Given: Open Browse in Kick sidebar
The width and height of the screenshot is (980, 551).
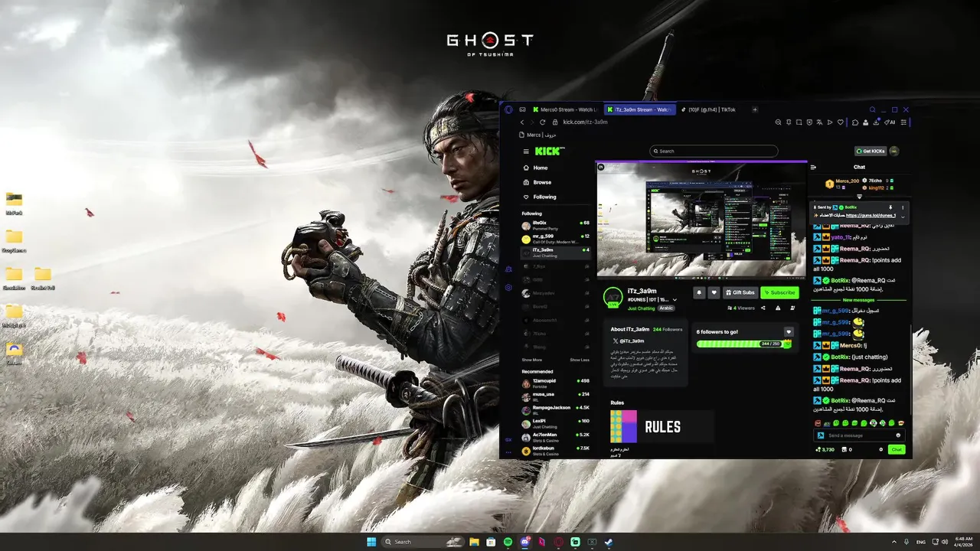Looking at the screenshot, I should (x=537, y=182).
